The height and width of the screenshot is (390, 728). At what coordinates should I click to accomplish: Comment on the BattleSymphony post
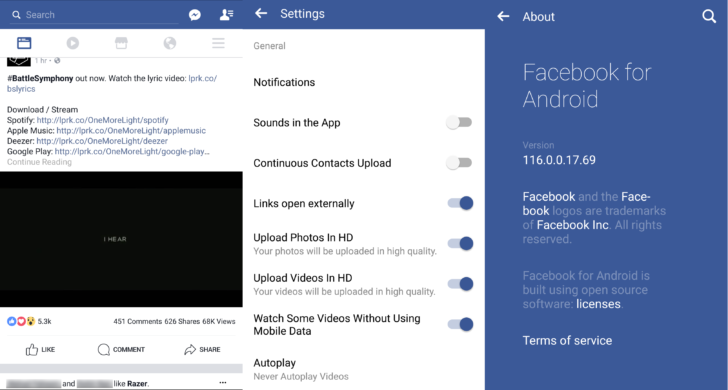pos(121,350)
